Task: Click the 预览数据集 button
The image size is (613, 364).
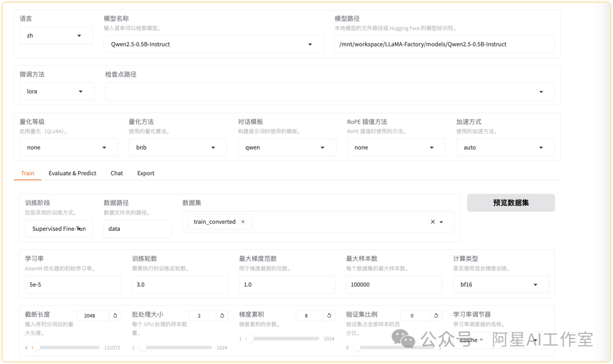Action: pos(511,203)
